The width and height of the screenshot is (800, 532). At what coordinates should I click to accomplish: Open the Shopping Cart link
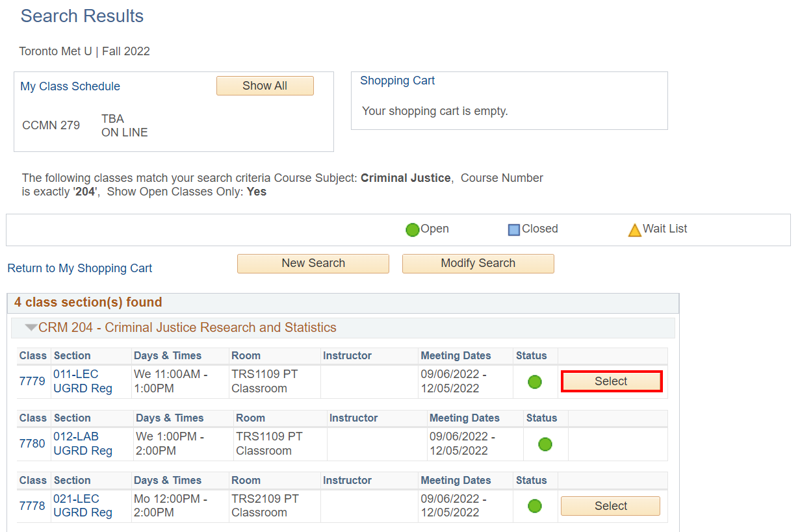397,81
